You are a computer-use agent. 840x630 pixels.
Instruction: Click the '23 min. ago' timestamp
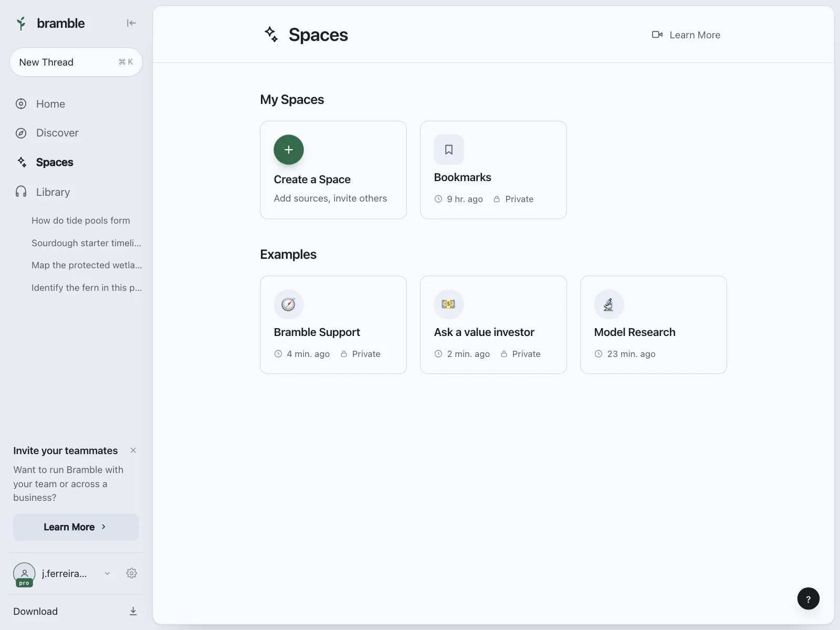(631, 354)
